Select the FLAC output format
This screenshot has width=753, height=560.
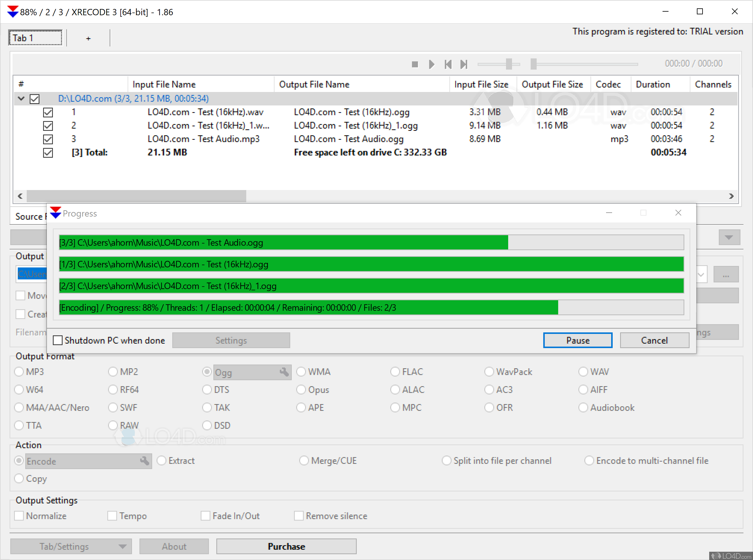395,372
